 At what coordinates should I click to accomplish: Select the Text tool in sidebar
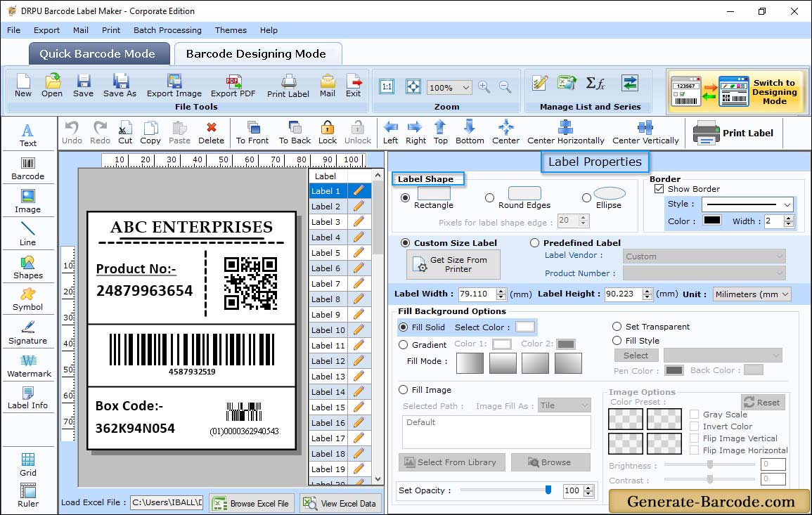pyautogui.click(x=27, y=135)
